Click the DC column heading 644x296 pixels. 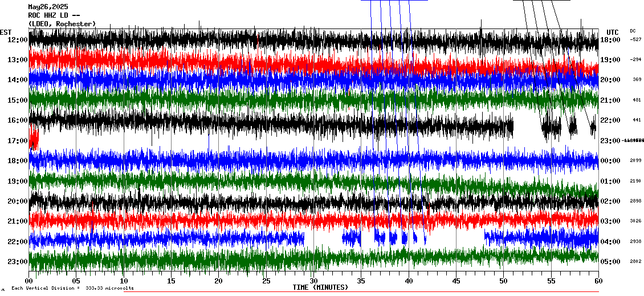633,31
